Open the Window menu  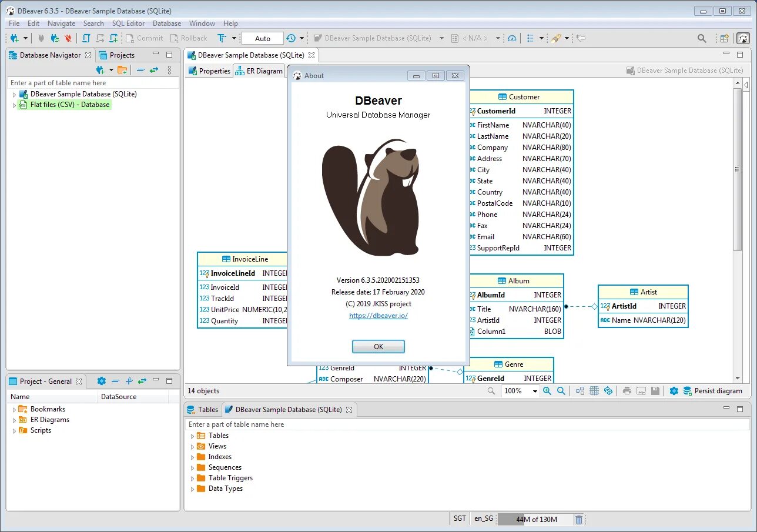(x=202, y=24)
